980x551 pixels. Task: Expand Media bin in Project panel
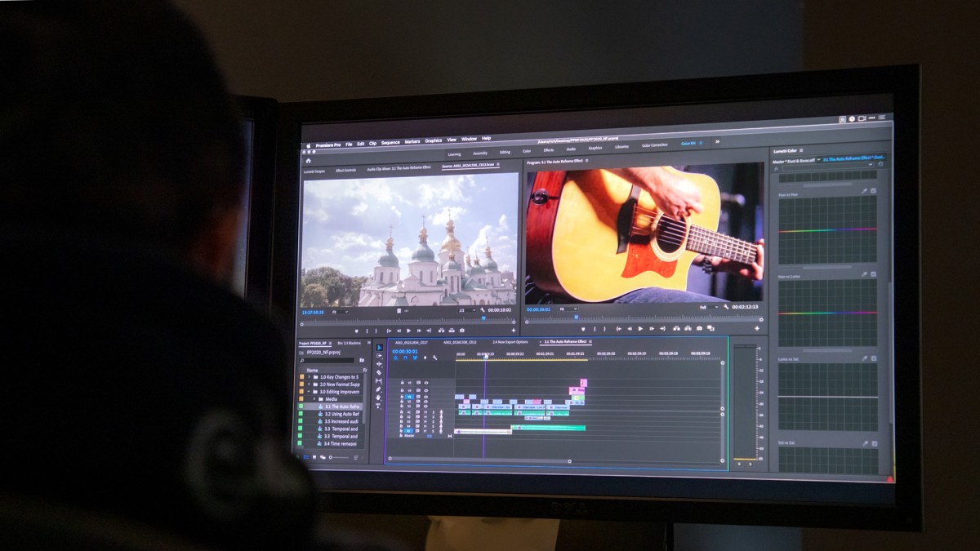click(x=314, y=399)
